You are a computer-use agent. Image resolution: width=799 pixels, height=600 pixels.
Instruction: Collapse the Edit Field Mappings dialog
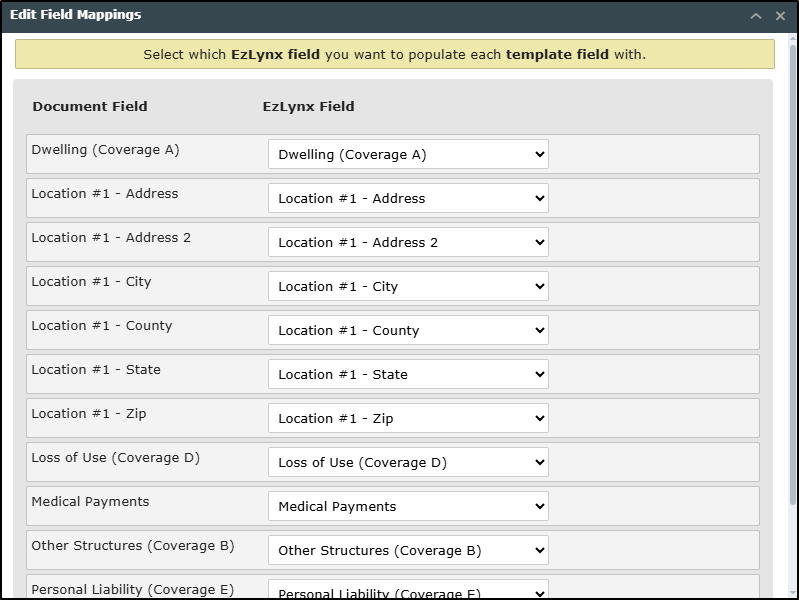(756, 16)
